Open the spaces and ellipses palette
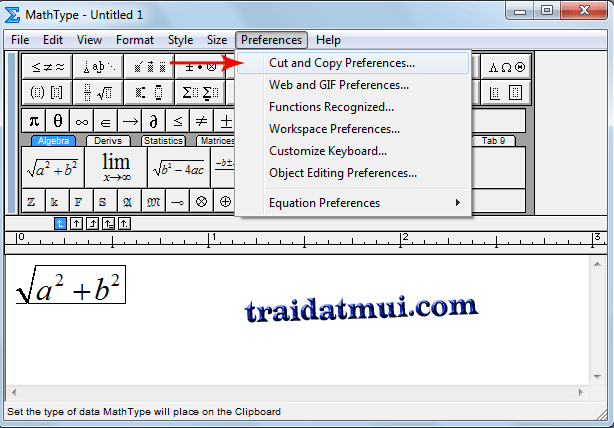 pyautogui.click(x=98, y=67)
